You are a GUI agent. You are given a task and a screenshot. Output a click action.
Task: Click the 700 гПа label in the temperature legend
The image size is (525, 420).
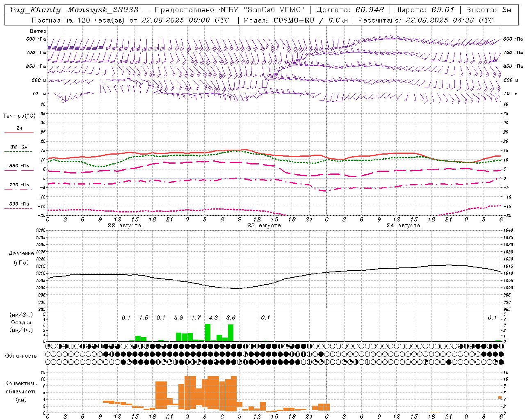click(19, 185)
